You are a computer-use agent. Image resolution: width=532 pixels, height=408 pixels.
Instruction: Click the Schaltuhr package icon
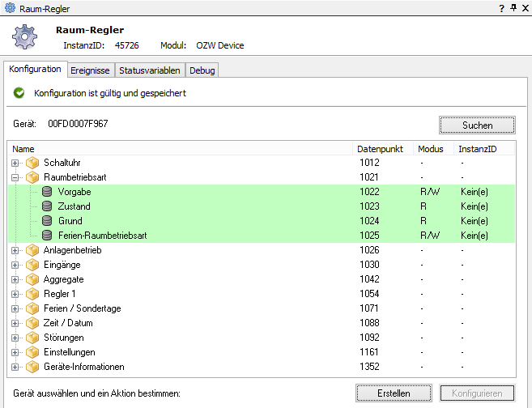click(32, 163)
